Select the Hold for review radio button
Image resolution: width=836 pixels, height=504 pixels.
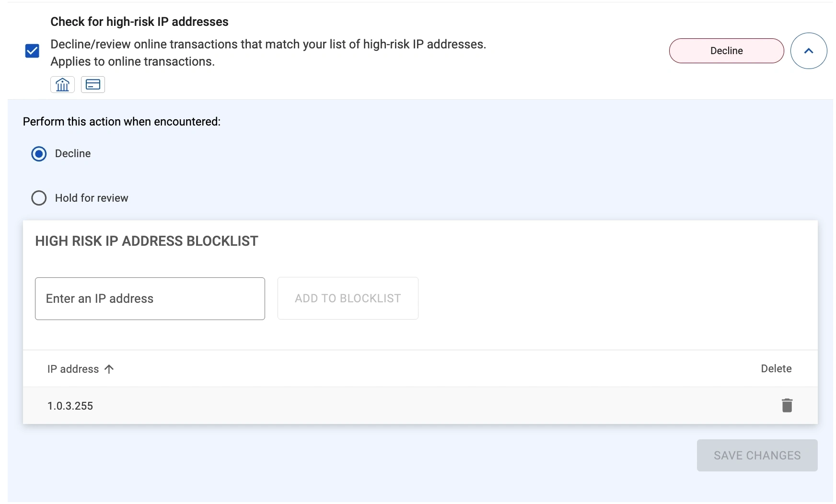[x=39, y=198]
